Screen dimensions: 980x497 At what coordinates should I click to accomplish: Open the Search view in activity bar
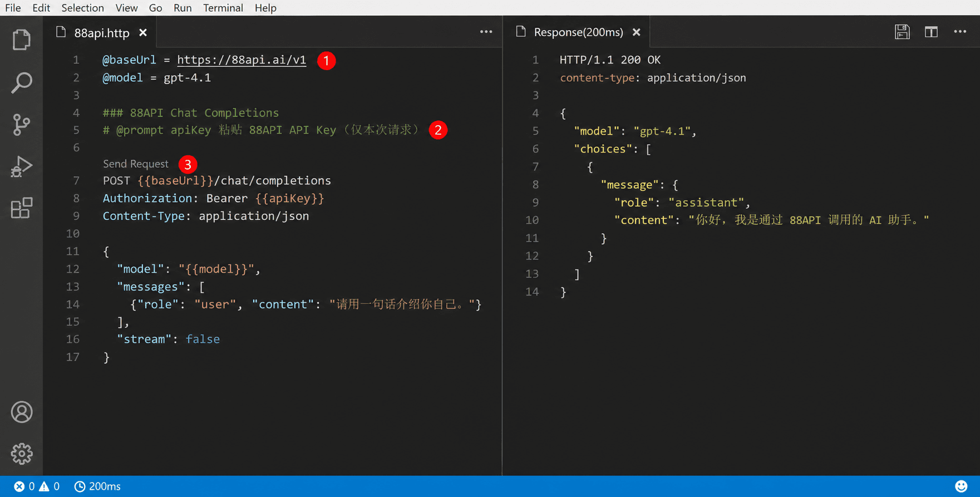click(21, 82)
